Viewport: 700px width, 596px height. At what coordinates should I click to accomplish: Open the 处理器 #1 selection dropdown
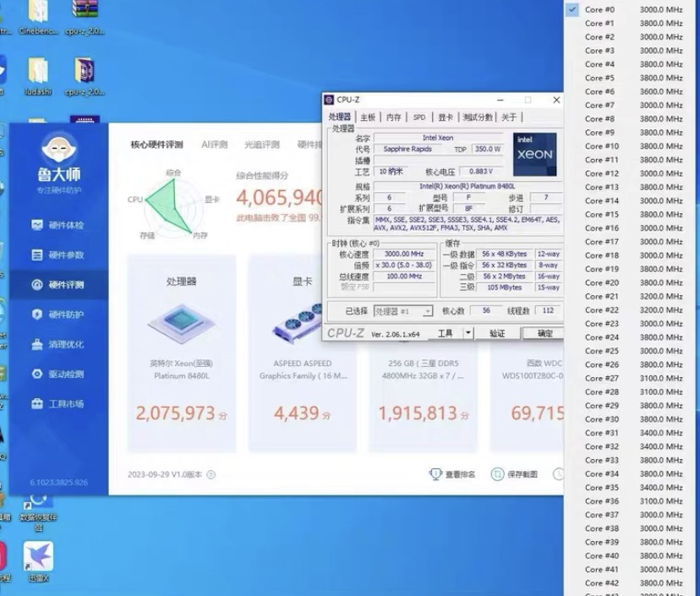(403, 311)
